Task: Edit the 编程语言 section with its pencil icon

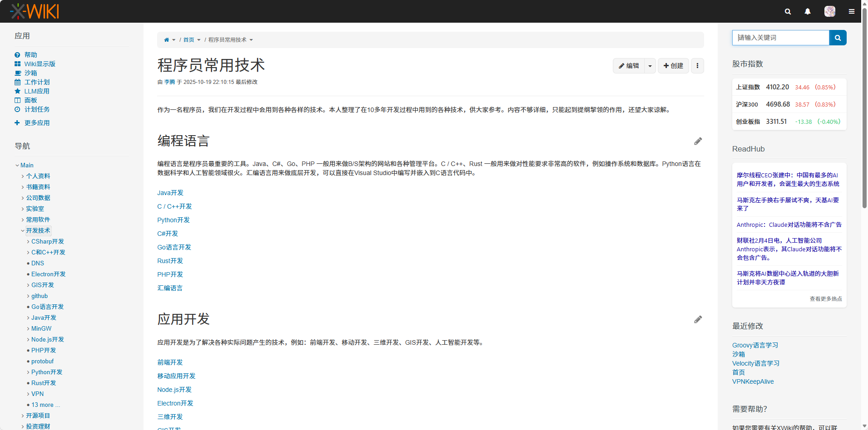Action: click(698, 141)
